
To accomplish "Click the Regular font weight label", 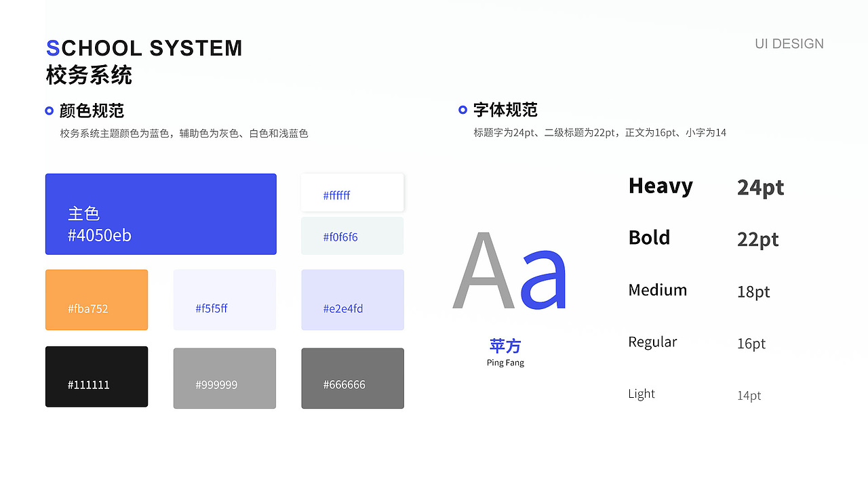I will (652, 342).
